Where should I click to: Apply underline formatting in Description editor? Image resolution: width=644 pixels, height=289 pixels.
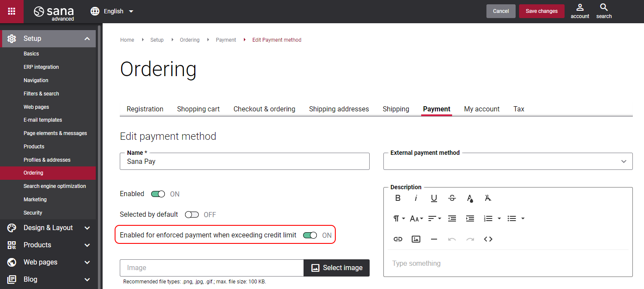point(434,198)
